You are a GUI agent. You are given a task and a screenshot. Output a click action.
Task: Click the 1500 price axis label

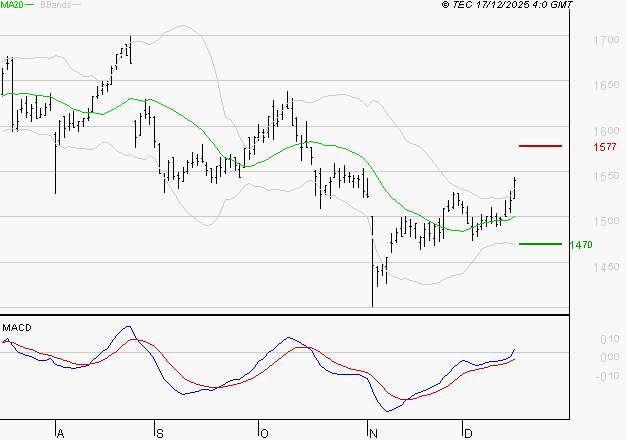click(606, 221)
